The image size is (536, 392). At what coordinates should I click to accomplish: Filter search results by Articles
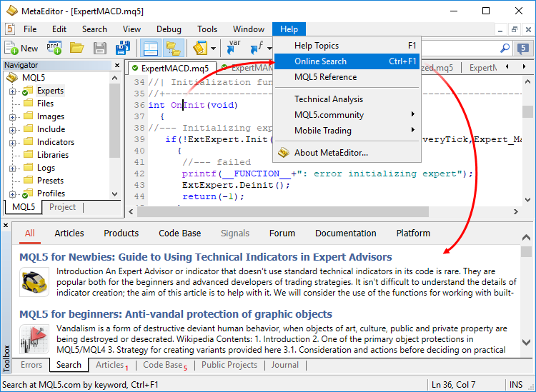pos(69,233)
